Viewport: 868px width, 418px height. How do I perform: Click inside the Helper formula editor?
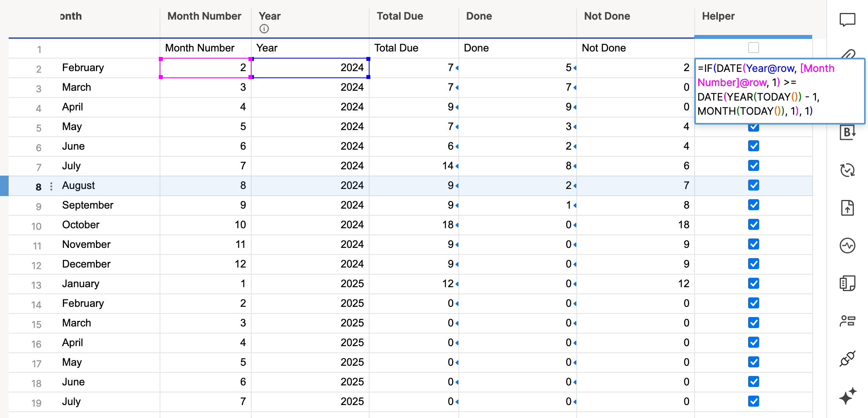(x=780, y=91)
